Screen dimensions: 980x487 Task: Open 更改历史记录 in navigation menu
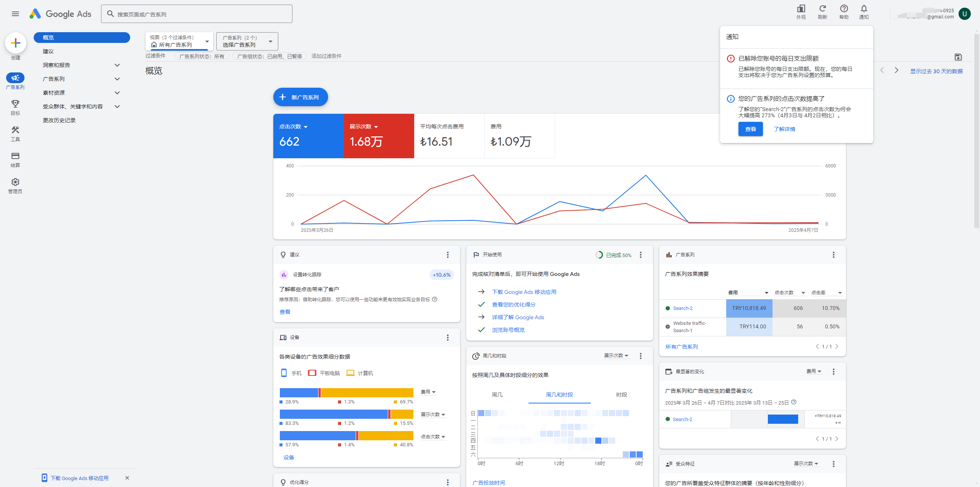click(x=59, y=120)
